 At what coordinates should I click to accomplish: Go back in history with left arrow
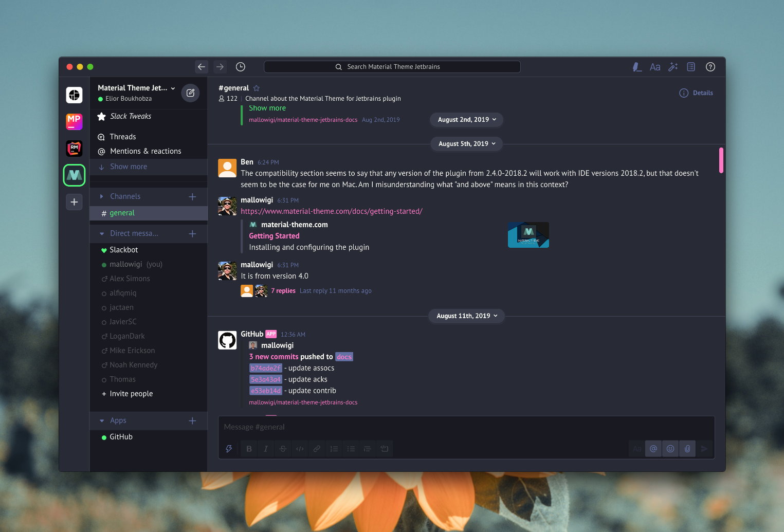[x=202, y=67]
